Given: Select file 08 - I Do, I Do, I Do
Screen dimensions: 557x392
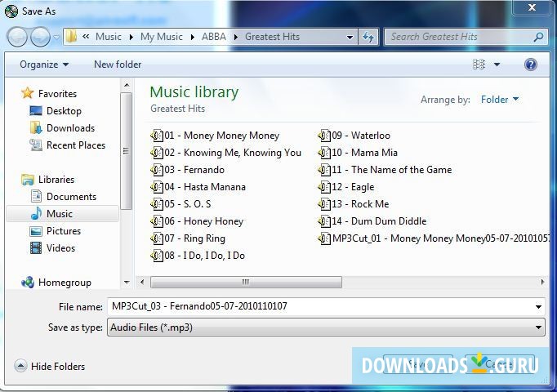Looking at the screenshot, I should tap(198, 256).
